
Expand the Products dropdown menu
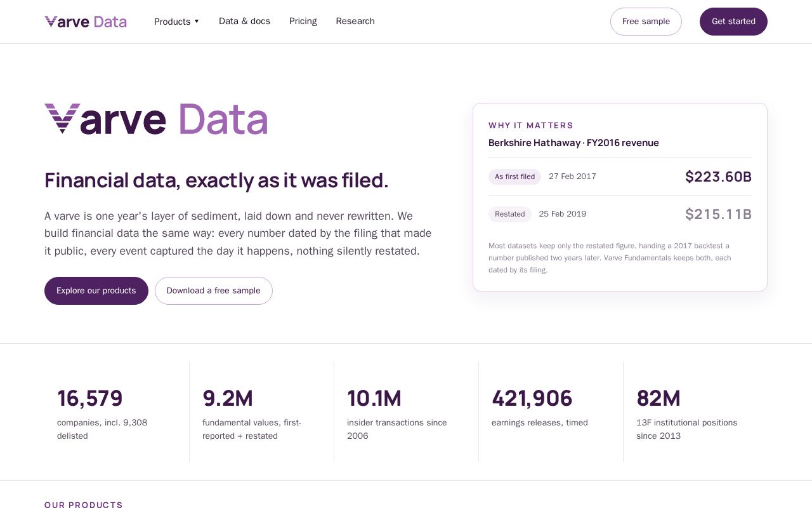tap(176, 22)
